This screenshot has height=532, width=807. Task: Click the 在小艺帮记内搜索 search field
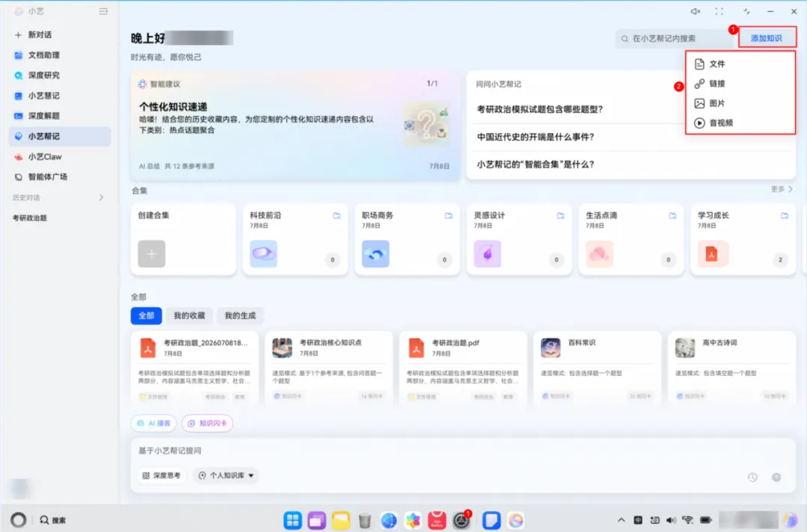pos(674,38)
